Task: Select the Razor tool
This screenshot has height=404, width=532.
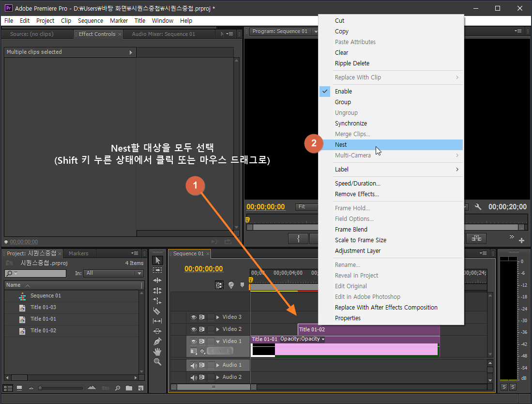Action: (x=157, y=311)
